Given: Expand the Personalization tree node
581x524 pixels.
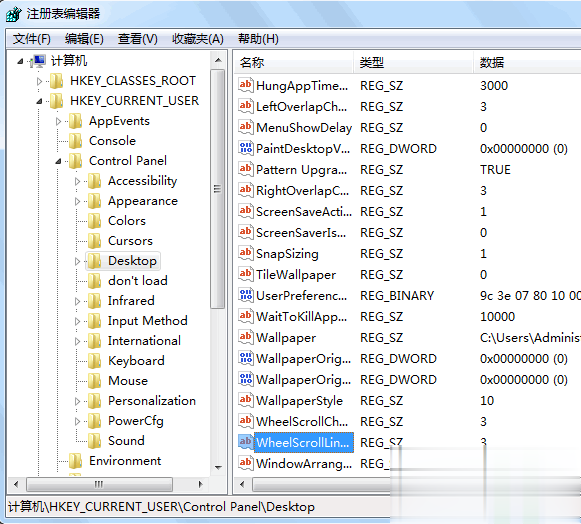Looking at the screenshot, I should click(77, 401).
